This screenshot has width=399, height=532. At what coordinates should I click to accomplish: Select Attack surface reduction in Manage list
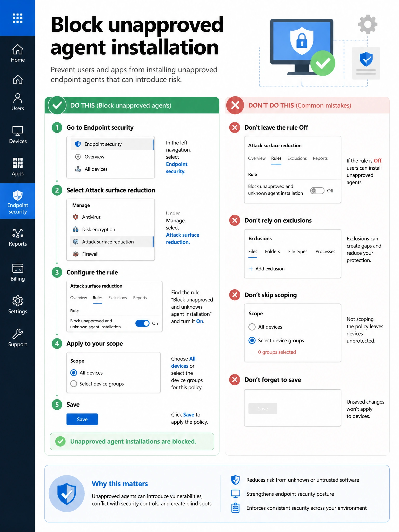coord(112,242)
